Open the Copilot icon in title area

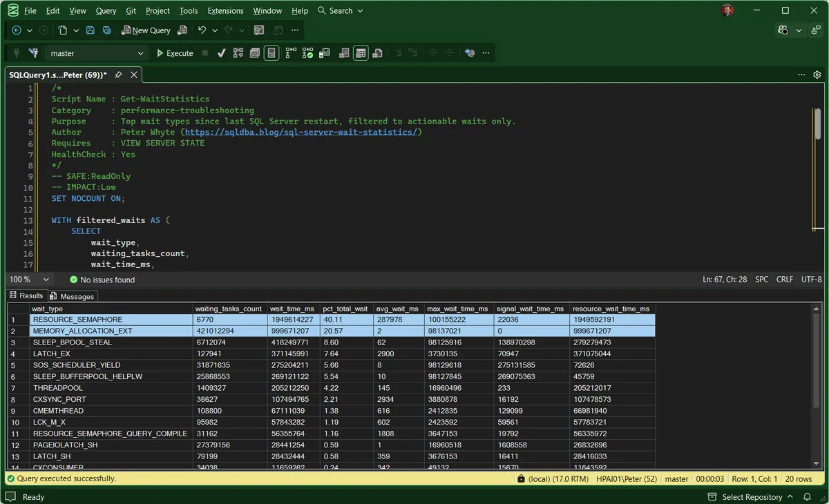tap(783, 30)
